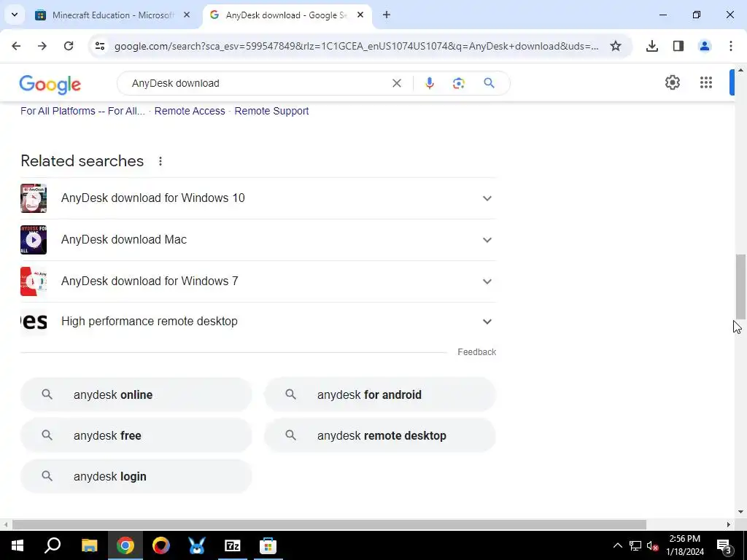Open a new browser tab

click(387, 15)
